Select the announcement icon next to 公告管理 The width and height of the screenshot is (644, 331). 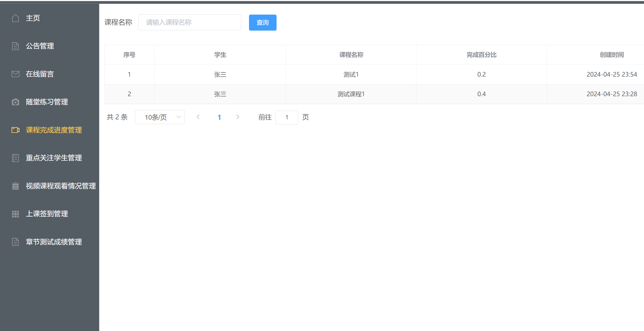coord(15,46)
